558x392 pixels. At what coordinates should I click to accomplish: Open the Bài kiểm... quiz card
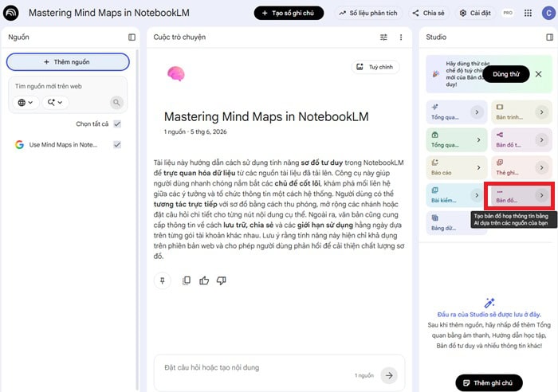[457, 195]
